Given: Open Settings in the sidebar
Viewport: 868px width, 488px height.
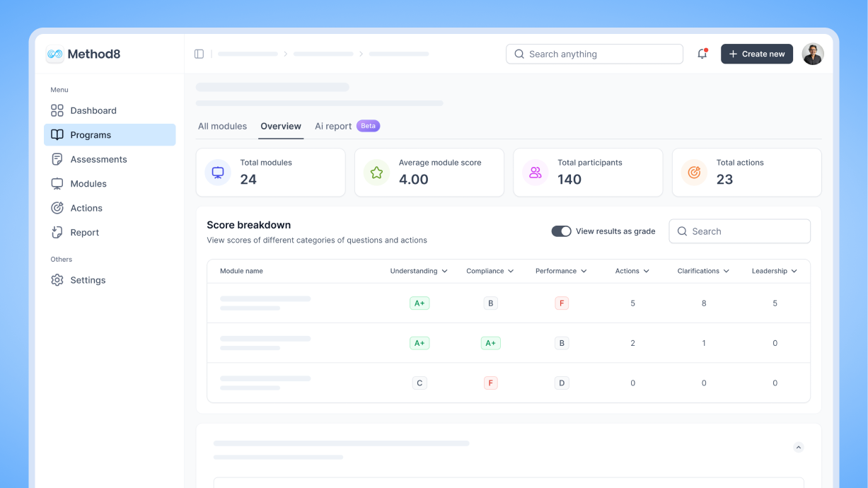Looking at the screenshot, I should click(110, 280).
